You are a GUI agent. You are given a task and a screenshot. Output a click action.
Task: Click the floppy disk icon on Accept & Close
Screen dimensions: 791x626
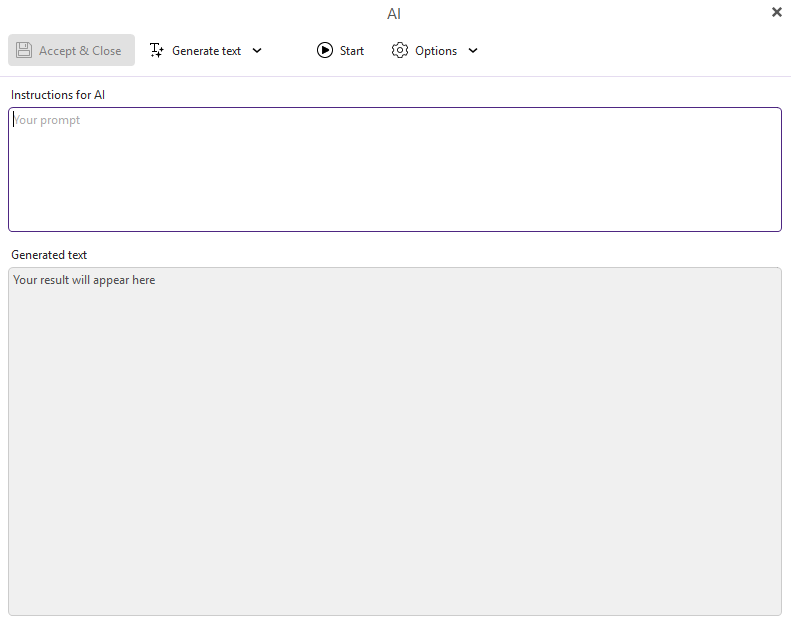click(24, 50)
